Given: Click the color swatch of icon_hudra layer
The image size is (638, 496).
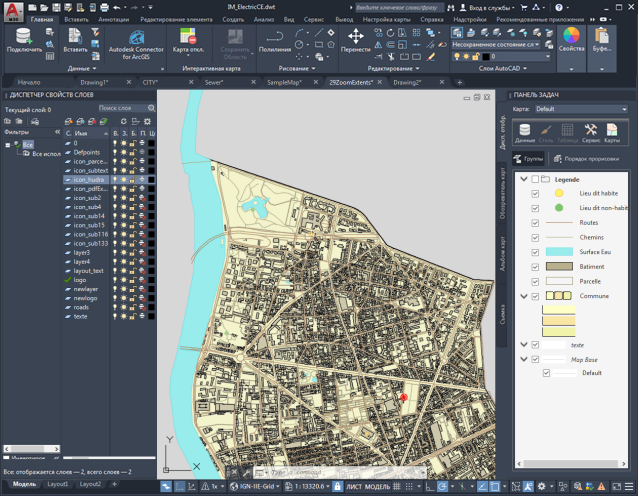Looking at the screenshot, I should (x=151, y=180).
